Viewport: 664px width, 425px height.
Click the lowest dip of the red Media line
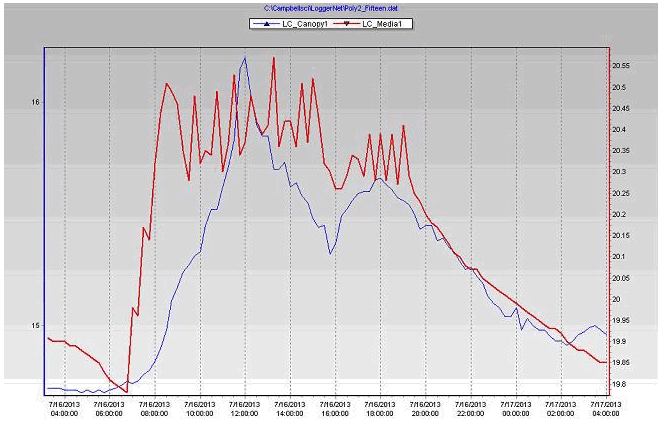(127, 392)
